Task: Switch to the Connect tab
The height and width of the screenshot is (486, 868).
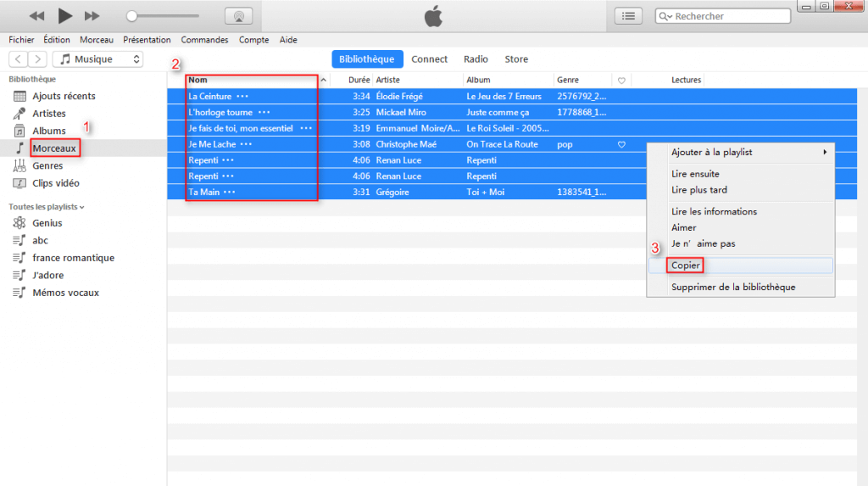Action: [429, 59]
